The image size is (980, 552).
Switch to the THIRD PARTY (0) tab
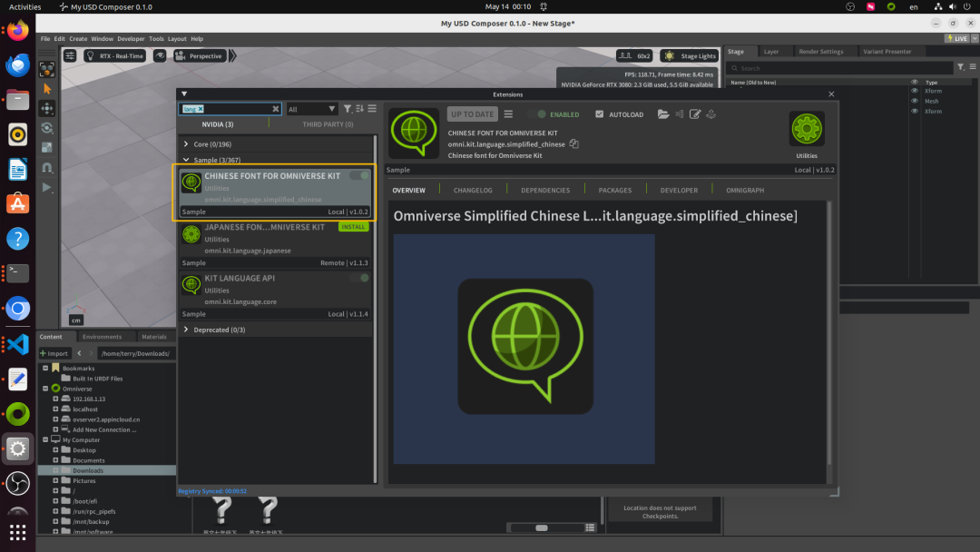click(x=328, y=124)
